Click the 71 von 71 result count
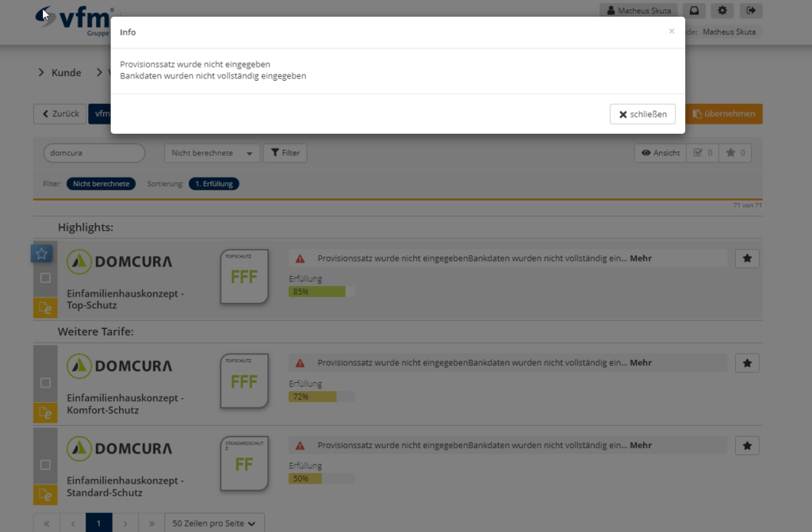Viewport: 812px width, 532px height. tap(747, 205)
